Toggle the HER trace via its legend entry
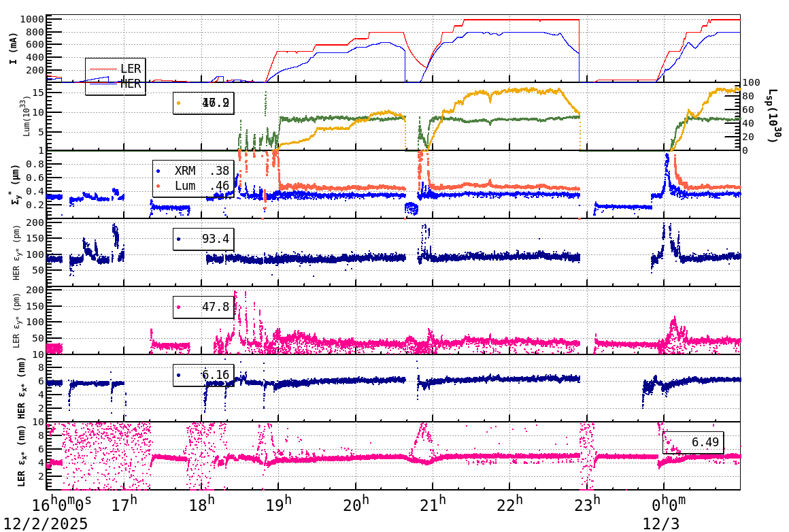Viewport: 789px width, 532px height. click(x=131, y=84)
